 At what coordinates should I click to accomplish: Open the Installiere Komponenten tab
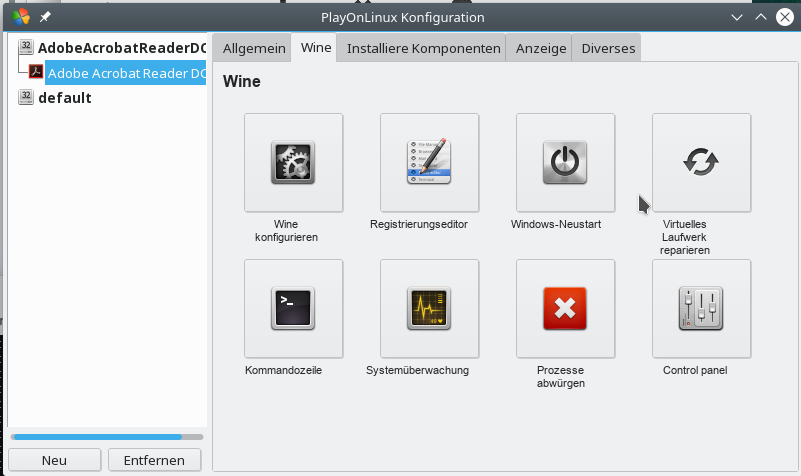pos(423,48)
